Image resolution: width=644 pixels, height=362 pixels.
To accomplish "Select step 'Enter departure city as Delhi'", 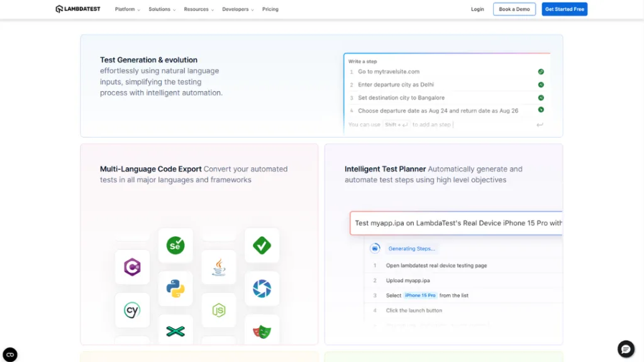I will point(396,85).
